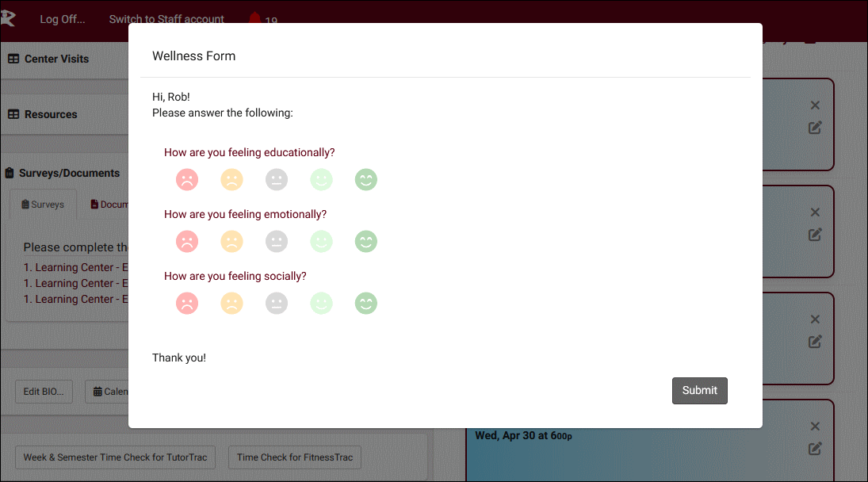
Task: Pick very happy face for emotional feeling
Action: tap(365, 242)
